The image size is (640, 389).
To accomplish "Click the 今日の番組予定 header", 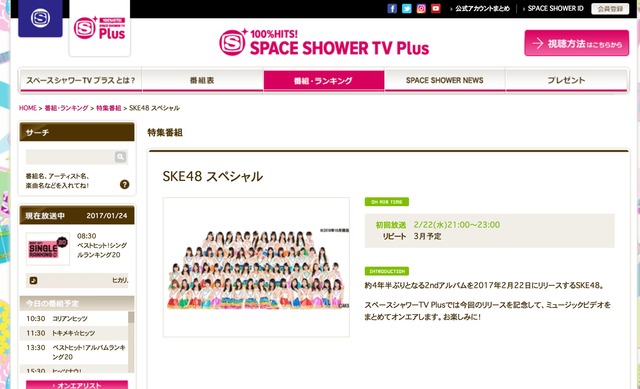I will [77, 303].
